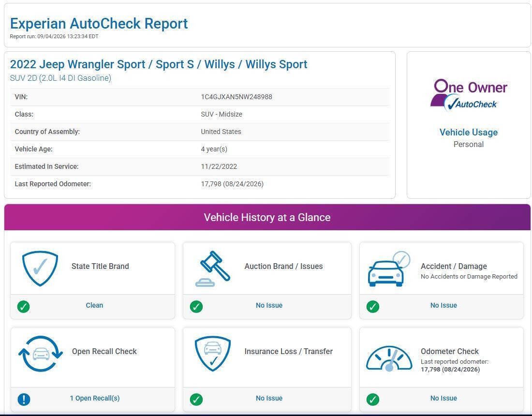Screen dimensions: 532x416
Task: Click the Country of Assembly value United States
Action: pos(221,131)
